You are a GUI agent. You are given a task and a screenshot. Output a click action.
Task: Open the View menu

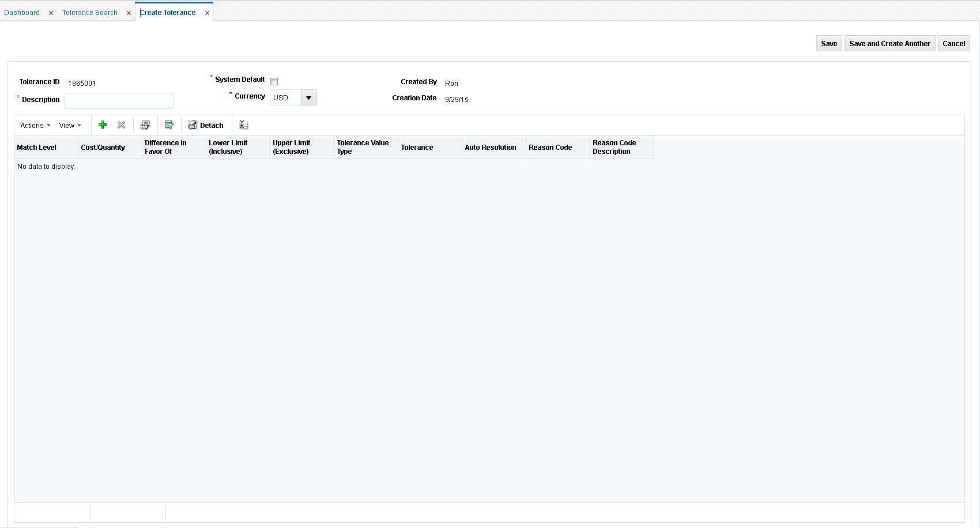pos(70,126)
